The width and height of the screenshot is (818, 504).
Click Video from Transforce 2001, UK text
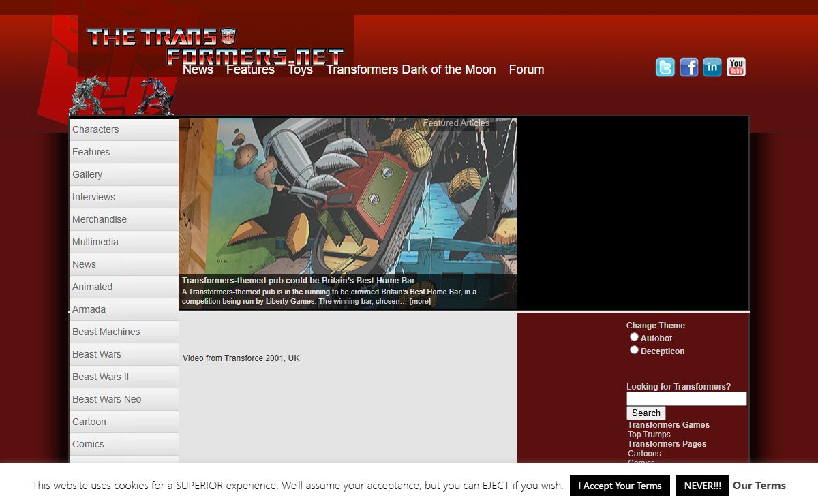point(241,358)
